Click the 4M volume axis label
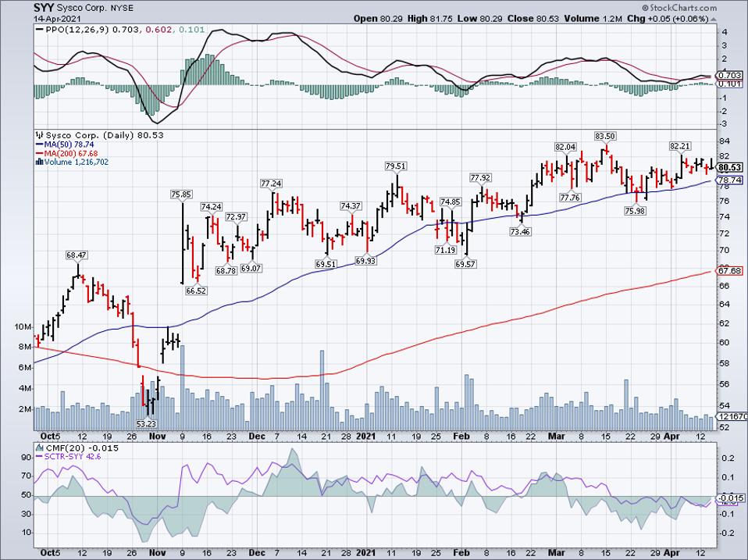Image resolution: width=748 pixels, height=560 pixels. point(25,388)
